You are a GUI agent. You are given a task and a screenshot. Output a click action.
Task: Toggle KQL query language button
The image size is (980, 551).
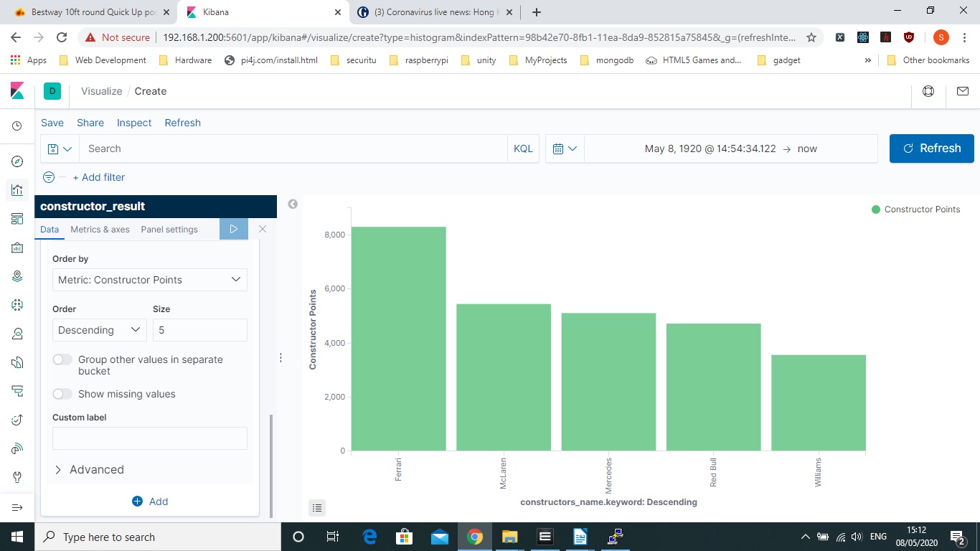click(x=523, y=149)
